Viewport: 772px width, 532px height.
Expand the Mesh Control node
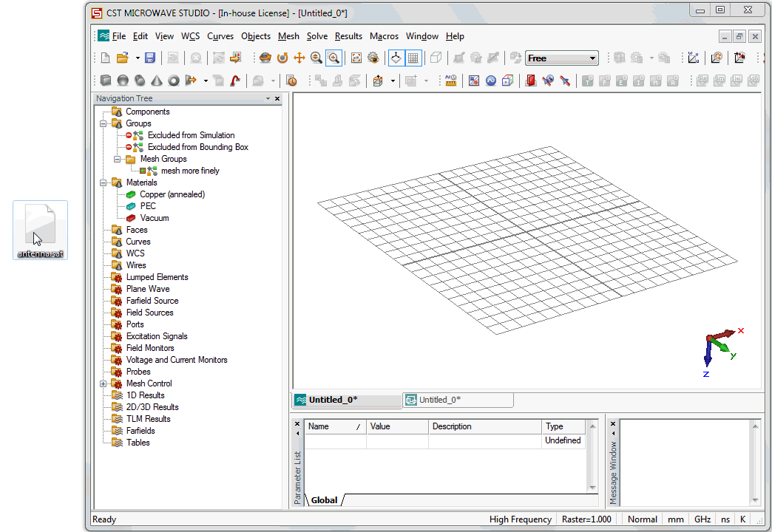point(104,384)
